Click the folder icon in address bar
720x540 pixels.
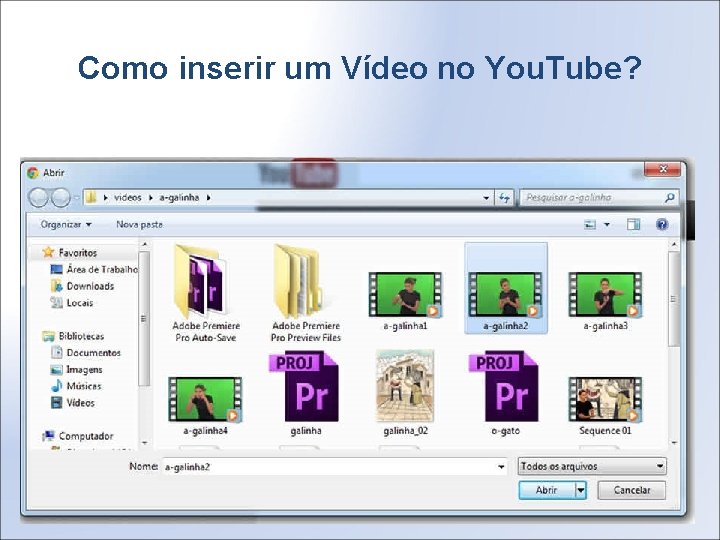91,197
